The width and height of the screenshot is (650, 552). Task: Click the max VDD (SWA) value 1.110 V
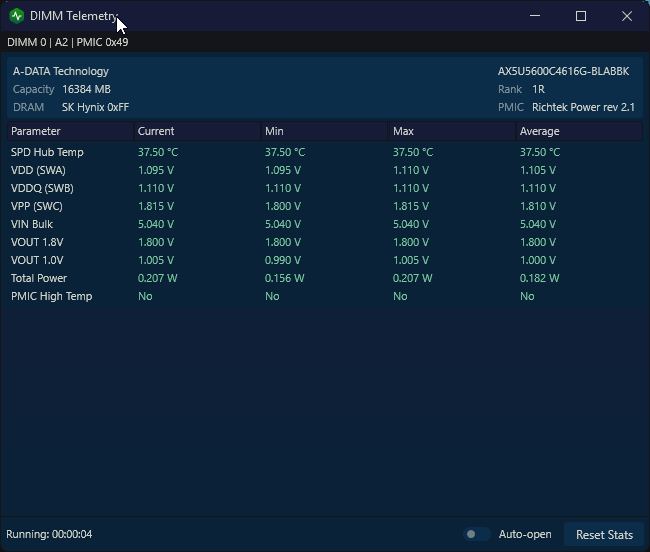[411, 170]
